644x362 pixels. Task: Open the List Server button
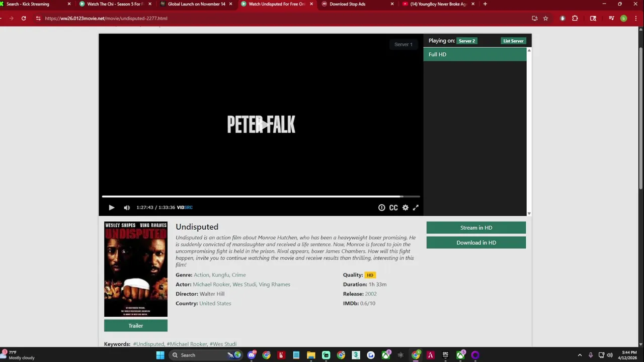513,41
